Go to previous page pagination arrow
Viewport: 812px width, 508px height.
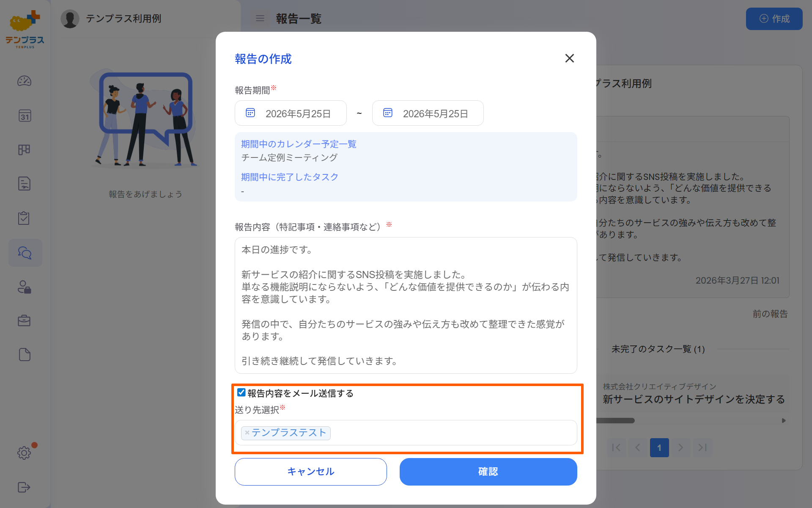638,447
